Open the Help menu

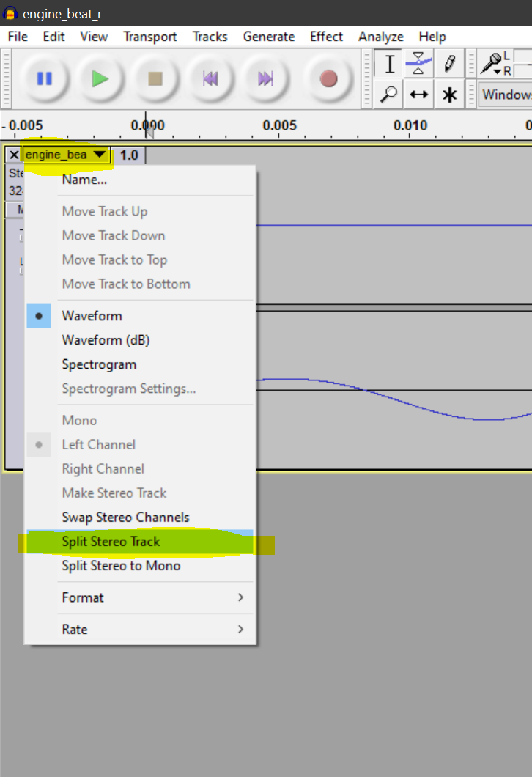pyautogui.click(x=432, y=37)
